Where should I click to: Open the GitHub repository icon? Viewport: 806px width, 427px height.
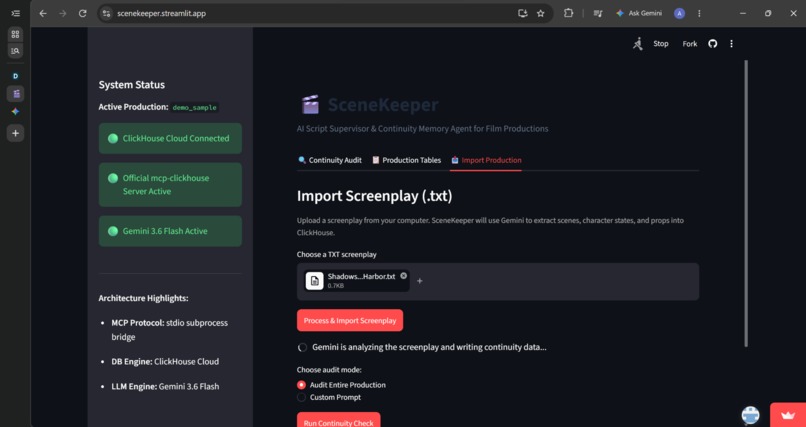pos(712,44)
